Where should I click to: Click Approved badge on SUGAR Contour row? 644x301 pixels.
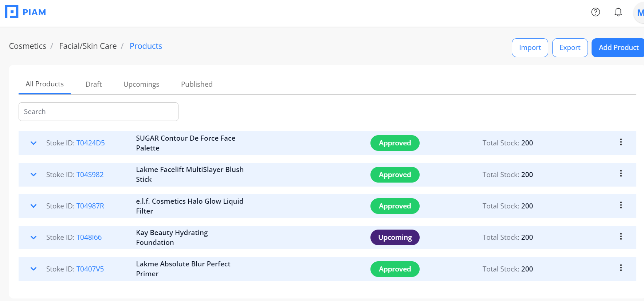[x=395, y=143]
